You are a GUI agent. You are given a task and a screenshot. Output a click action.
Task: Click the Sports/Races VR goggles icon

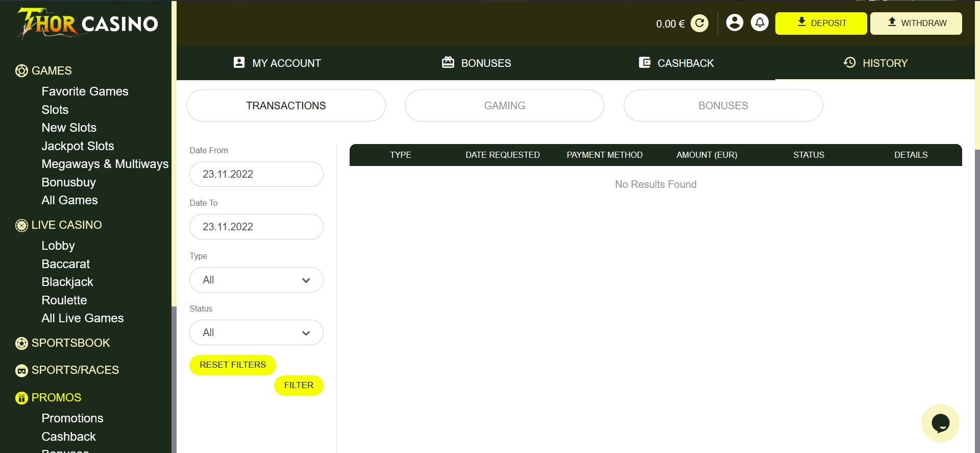click(x=21, y=371)
